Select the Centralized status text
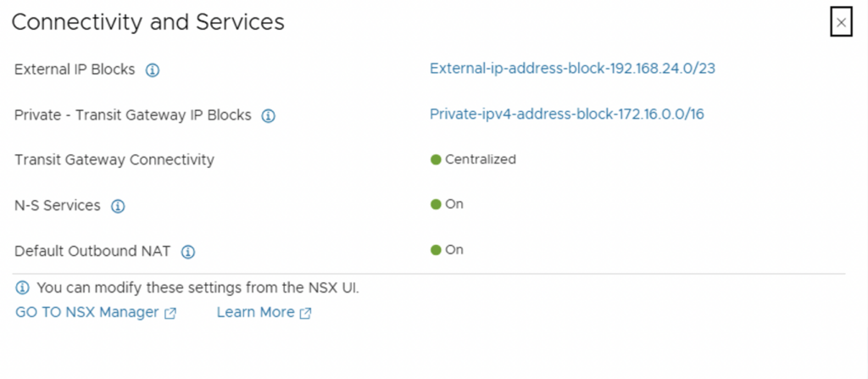This screenshot has width=868, height=379. [x=481, y=159]
